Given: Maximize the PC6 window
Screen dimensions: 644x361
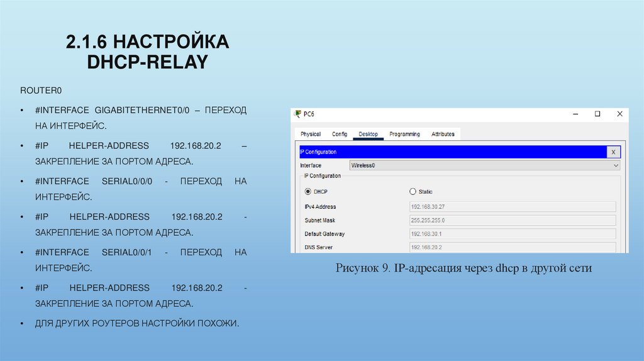Looking at the screenshot, I should pos(597,114).
